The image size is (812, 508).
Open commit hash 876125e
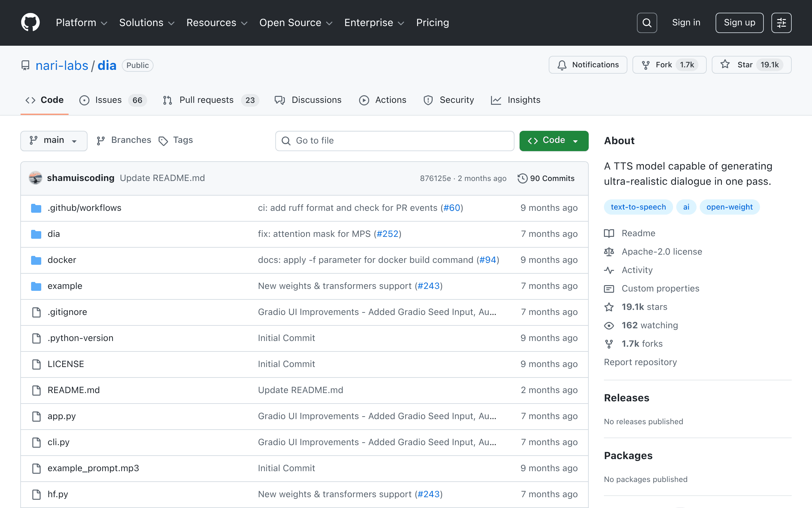(435, 178)
